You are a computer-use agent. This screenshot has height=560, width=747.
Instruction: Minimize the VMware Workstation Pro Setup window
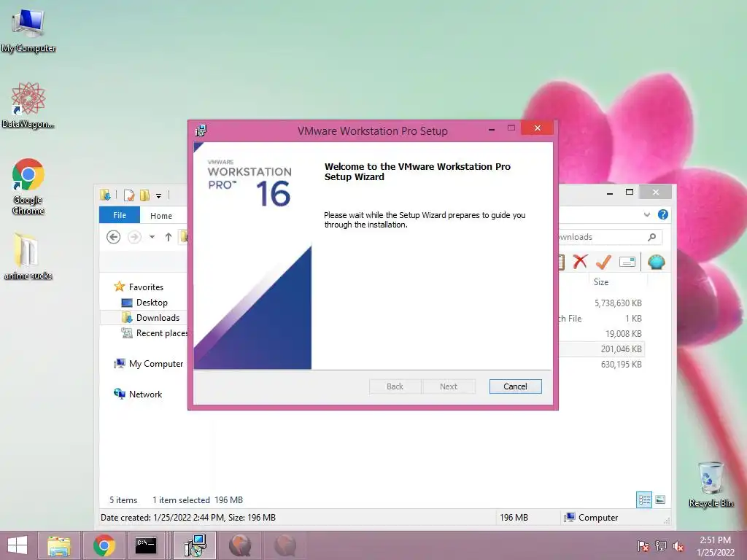pos(491,129)
